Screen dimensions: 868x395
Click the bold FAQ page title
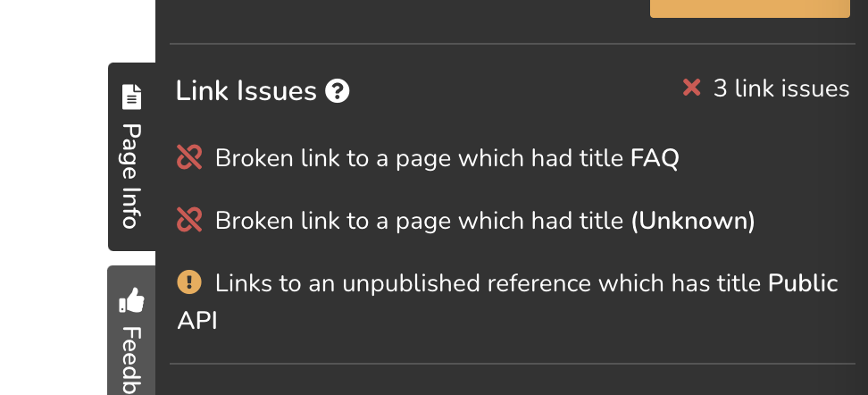tap(655, 159)
